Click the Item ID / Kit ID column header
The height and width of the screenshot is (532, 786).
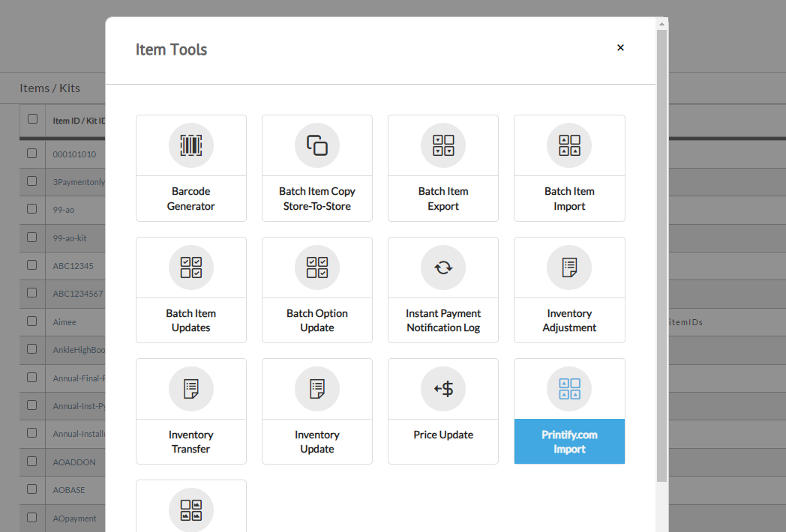pyautogui.click(x=79, y=121)
